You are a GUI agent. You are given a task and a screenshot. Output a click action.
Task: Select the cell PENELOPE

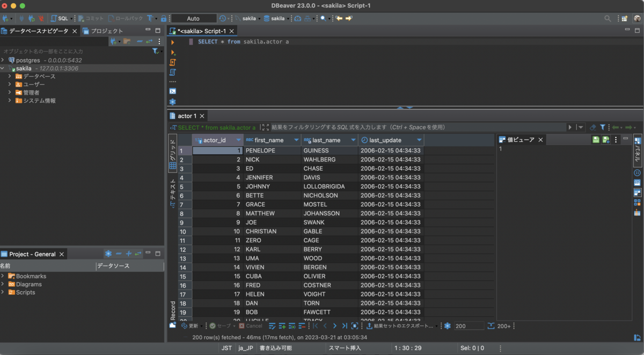(272, 150)
